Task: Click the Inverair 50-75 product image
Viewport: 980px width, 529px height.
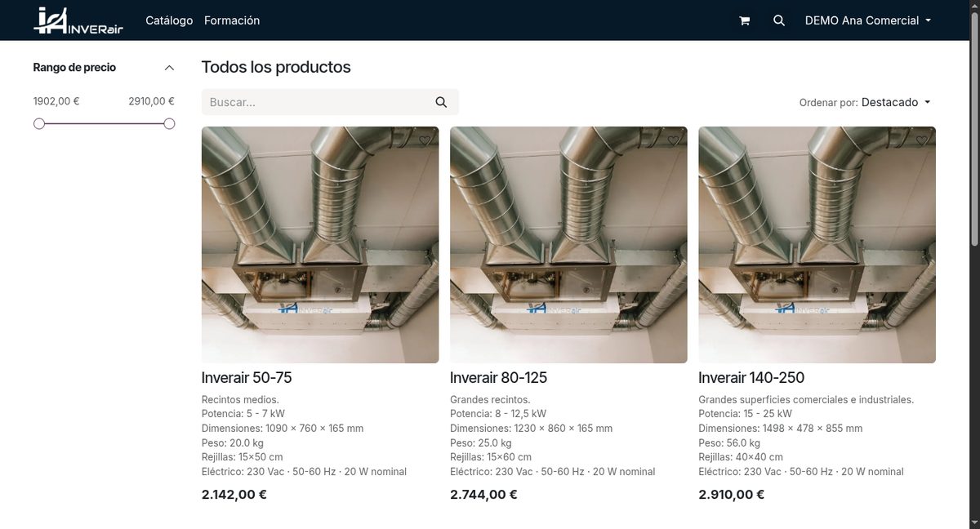Action: coord(320,245)
